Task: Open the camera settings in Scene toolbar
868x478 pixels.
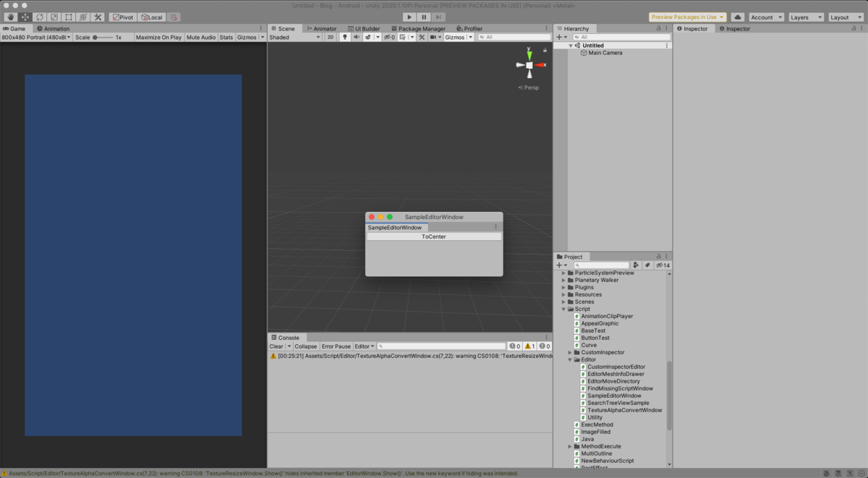Action: point(435,35)
